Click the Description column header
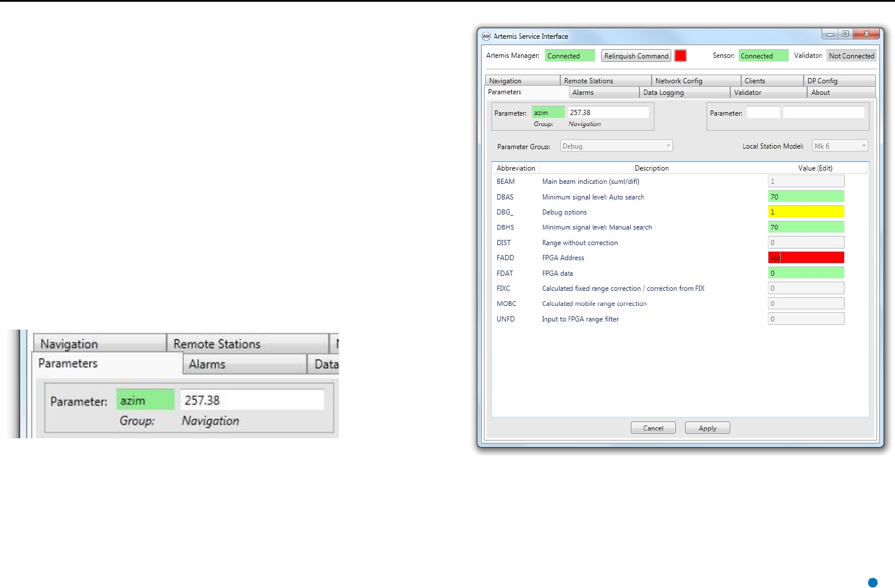Image resolution: width=895 pixels, height=588 pixels. pyautogui.click(x=652, y=168)
